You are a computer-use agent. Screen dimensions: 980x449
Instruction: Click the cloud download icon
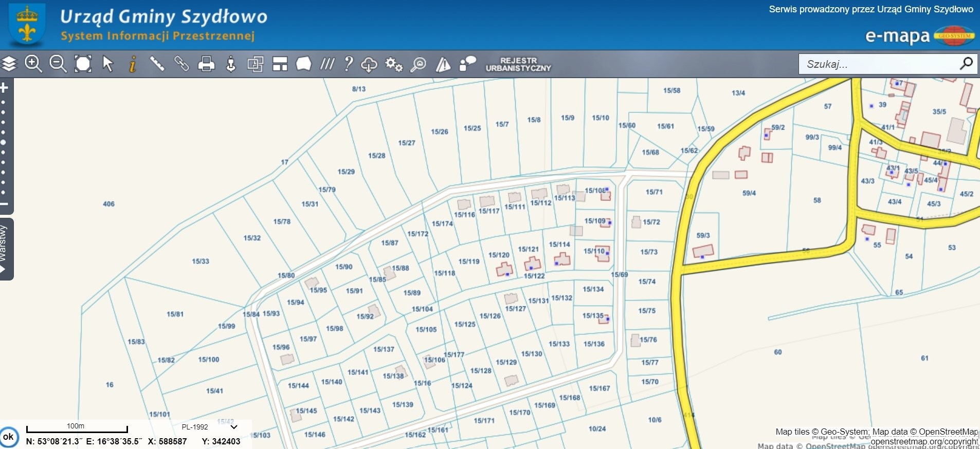coord(369,64)
